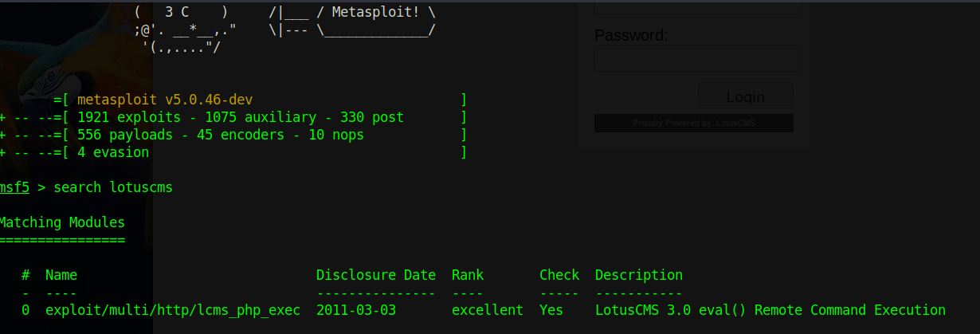980x334 pixels.
Task: Click the '2011-03-03' disclosure date
Action: pos(356,310)
